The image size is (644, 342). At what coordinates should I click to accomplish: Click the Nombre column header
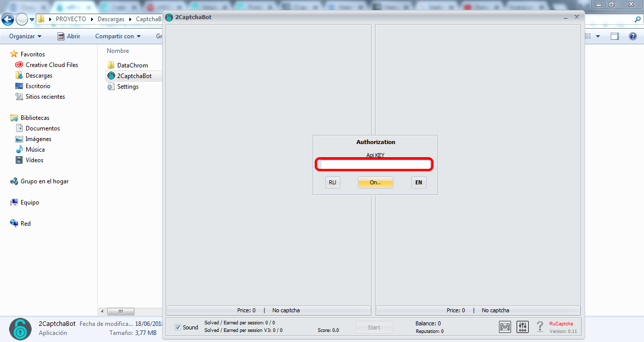118,51
